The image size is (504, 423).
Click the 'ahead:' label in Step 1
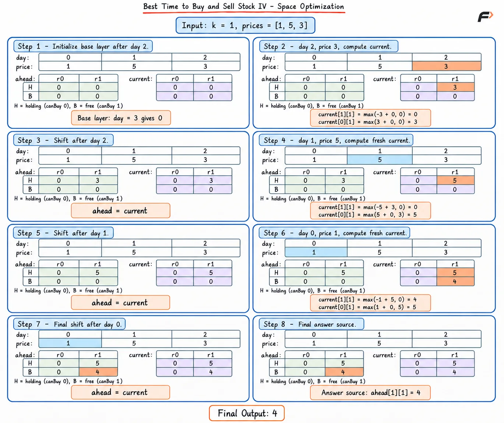(x=25, y=79)
